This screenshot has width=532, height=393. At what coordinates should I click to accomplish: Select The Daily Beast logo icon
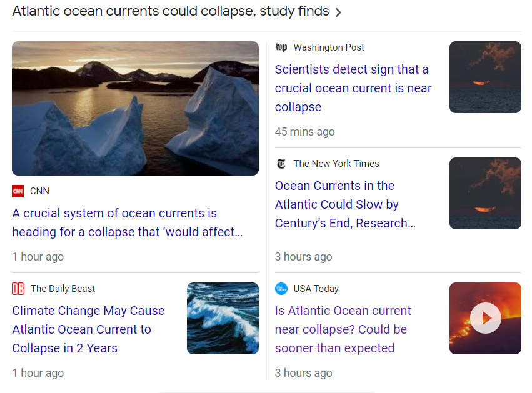(18, 288)
